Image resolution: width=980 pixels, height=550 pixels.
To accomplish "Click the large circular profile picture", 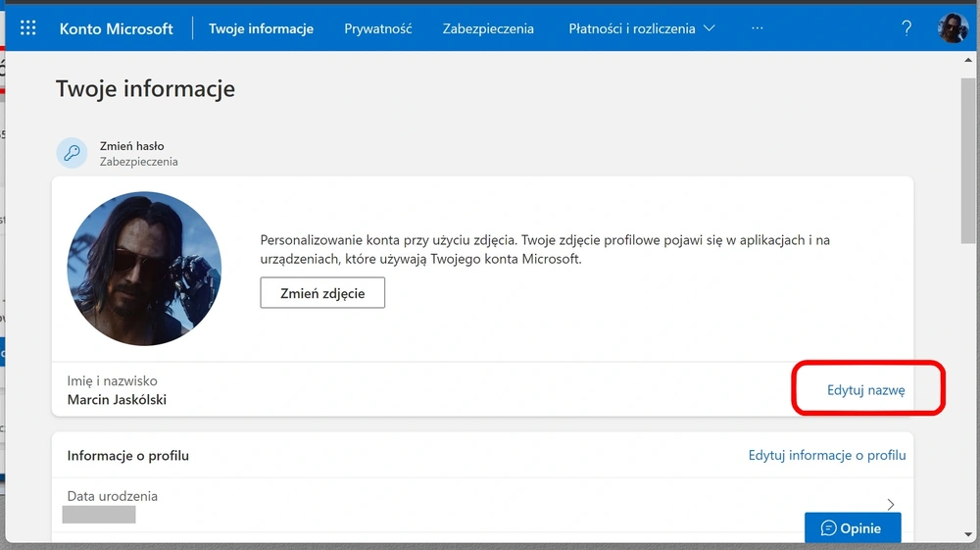I will pyautogui.click(x=144, y=269).
